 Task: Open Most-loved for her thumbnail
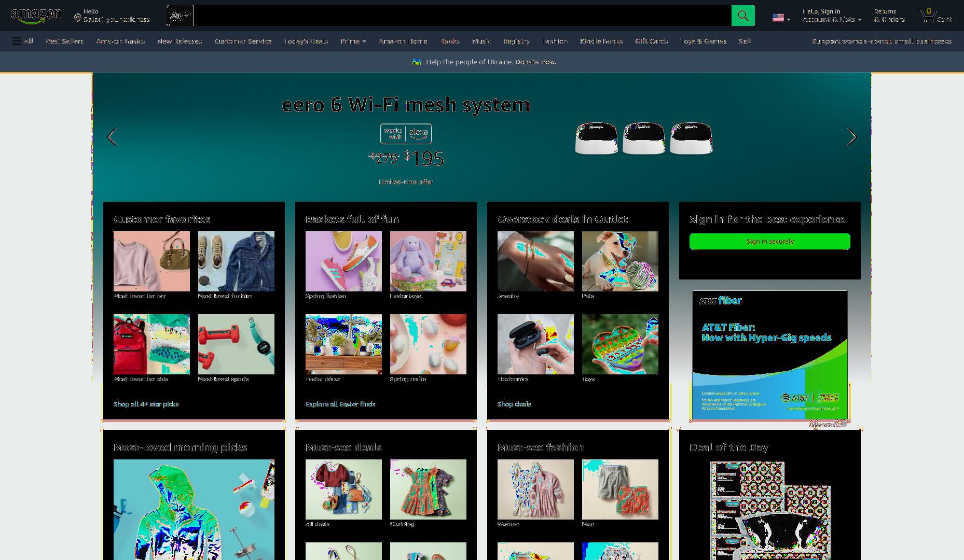click(x=152, y=261)
